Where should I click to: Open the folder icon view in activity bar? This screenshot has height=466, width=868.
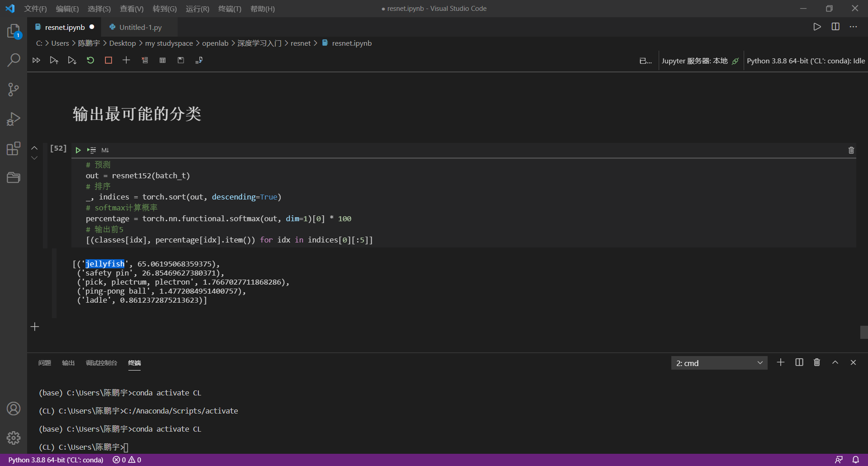click(14, 177)
